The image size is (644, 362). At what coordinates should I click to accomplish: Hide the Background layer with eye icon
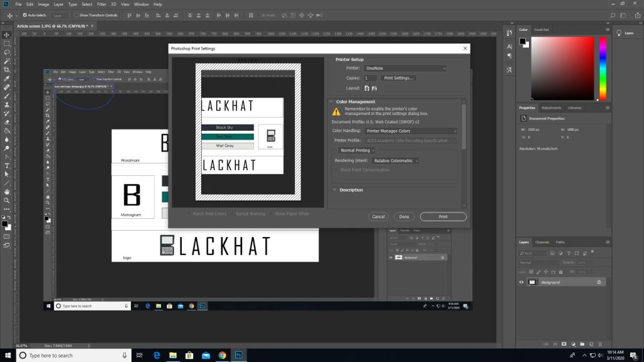tap(521, 282)
